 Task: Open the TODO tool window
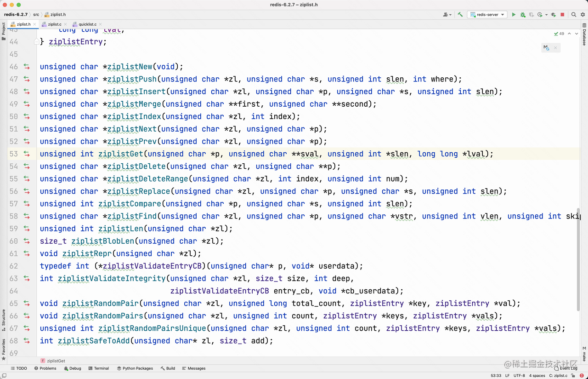click(x=19, y=368)
